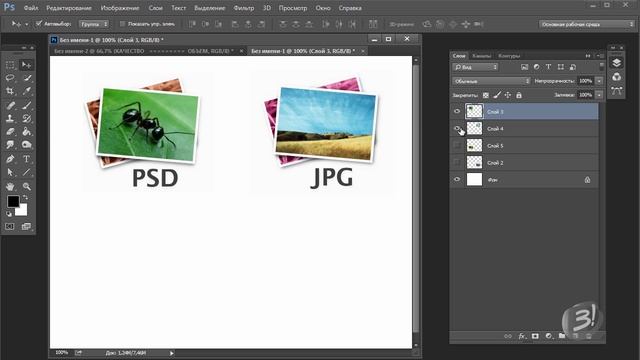Open the fill slider arrow
The image size is (640, 360).
(x=599, y=95)
